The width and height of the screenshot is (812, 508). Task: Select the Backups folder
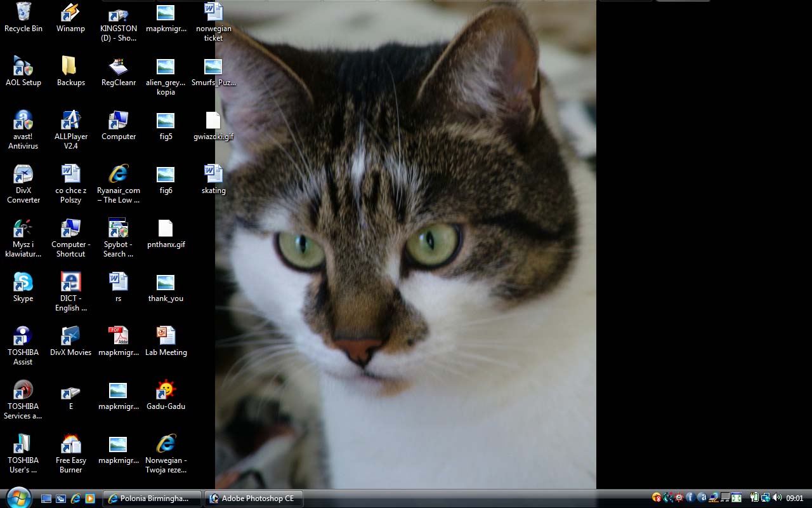[x=70, y=67]
